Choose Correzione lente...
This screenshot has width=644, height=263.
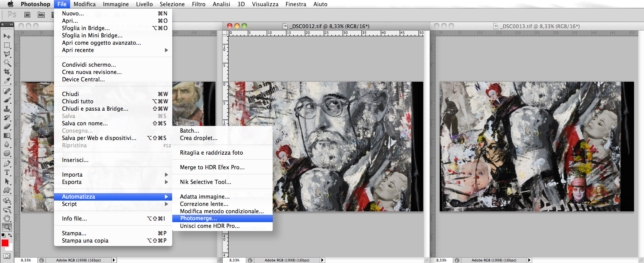(222, 204)
